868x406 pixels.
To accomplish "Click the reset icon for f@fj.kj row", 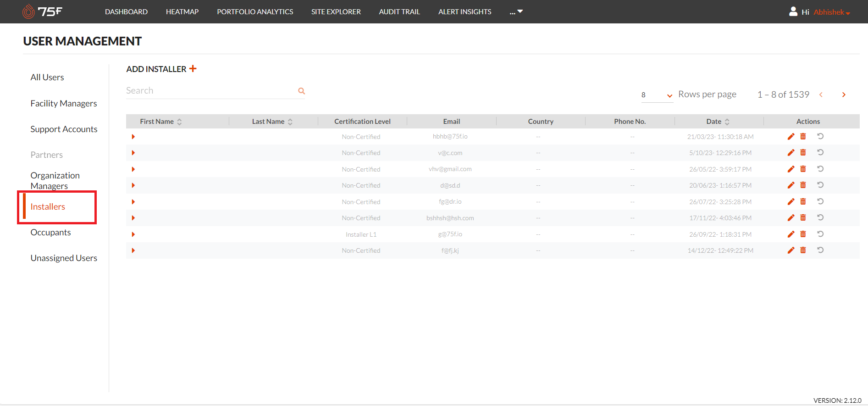I will tap(820, 250).
